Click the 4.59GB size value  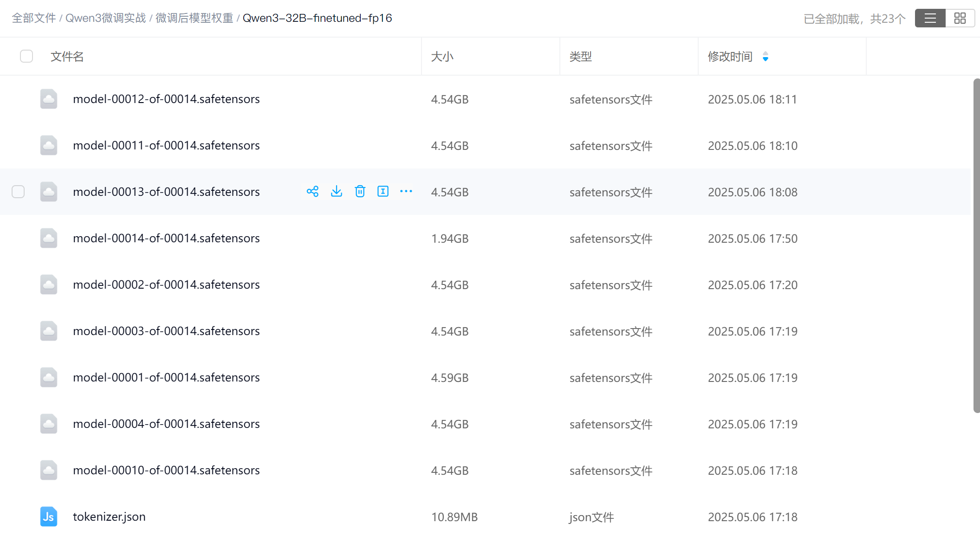(450, 378)
